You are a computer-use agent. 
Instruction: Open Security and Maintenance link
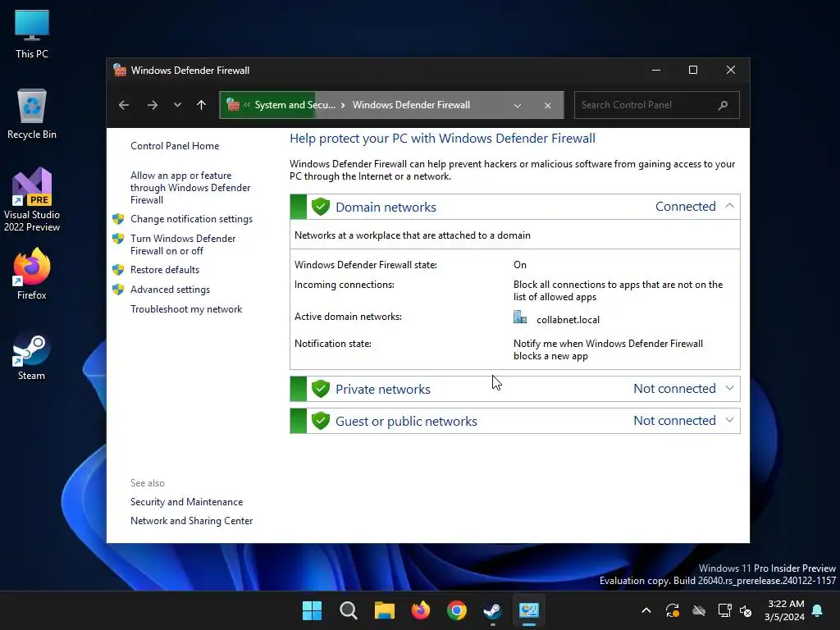point(186,502)
